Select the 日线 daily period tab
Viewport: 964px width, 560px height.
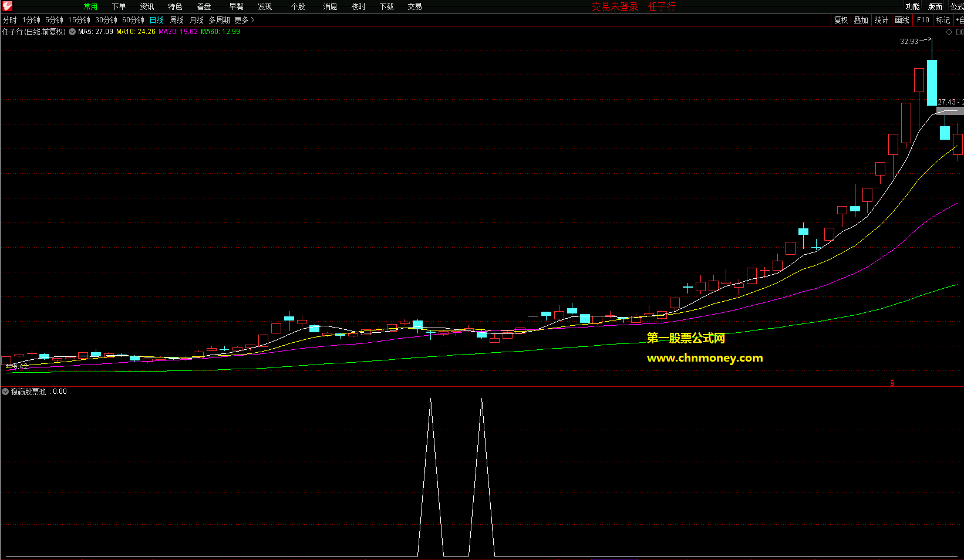(157, 20)
